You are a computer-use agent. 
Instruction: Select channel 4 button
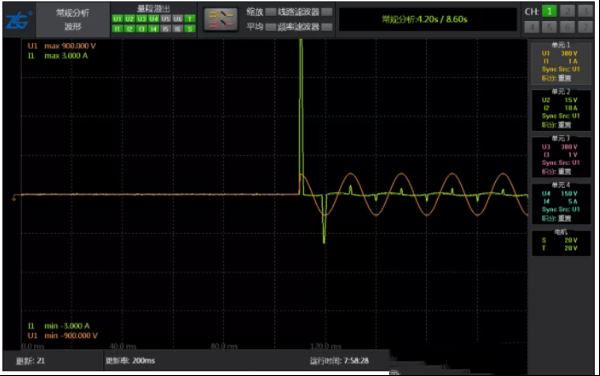[x=532, y=27]
